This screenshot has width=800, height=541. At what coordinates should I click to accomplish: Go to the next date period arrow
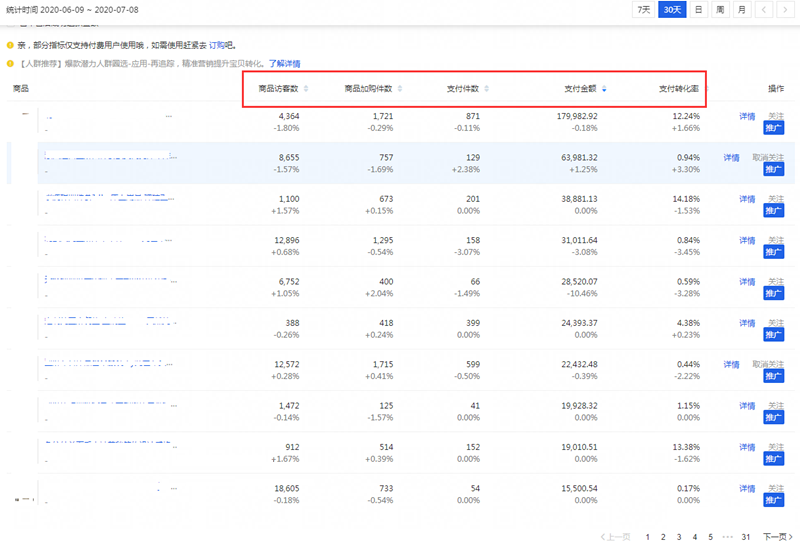click(x=785, y=10)
